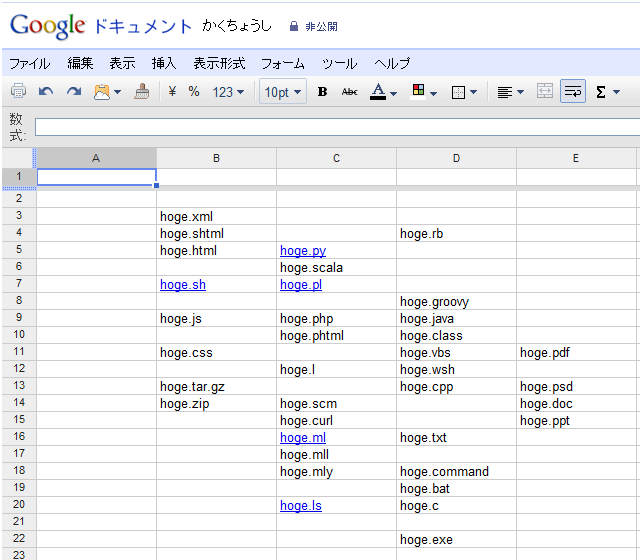640x560 pixels.
Task: Open the フォーム menu
Action: pos(283,63)
